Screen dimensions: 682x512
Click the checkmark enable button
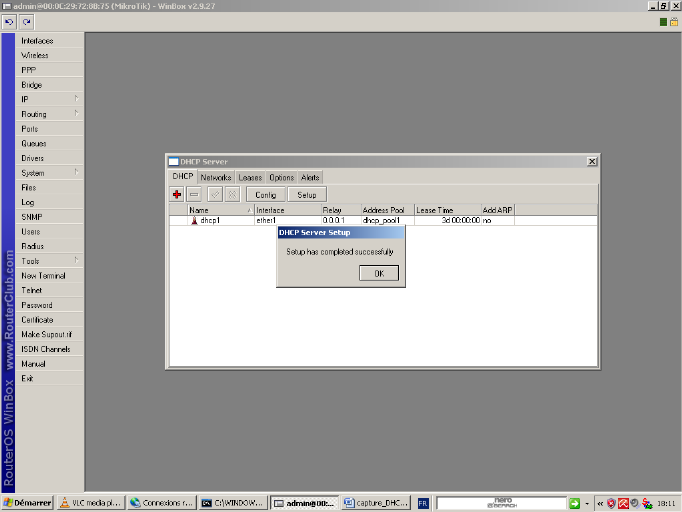click(215, 194)
